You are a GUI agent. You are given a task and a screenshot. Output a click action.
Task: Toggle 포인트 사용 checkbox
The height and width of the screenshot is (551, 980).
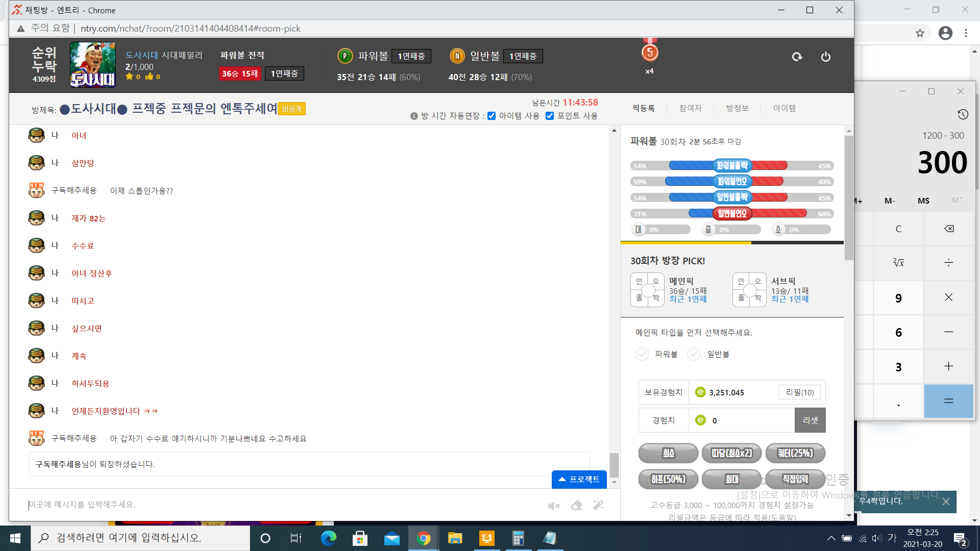tap(550, 116)
